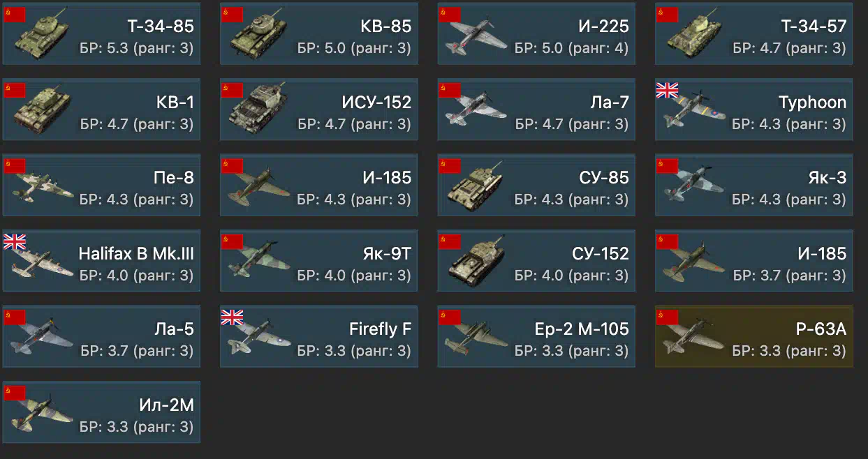Click the Ил-2М name label
This screenshot has width=868, height=459.
pyautogui.click(x=166, y=405)
